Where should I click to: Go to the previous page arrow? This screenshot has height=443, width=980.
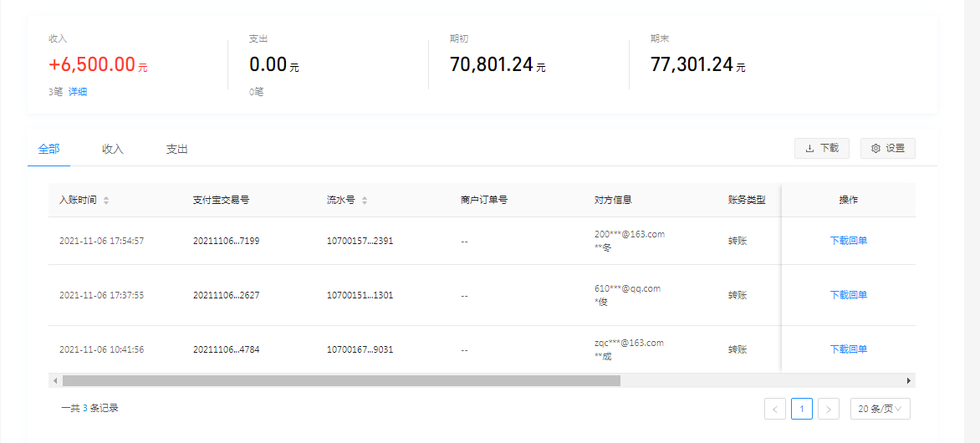tap(775, 409)
